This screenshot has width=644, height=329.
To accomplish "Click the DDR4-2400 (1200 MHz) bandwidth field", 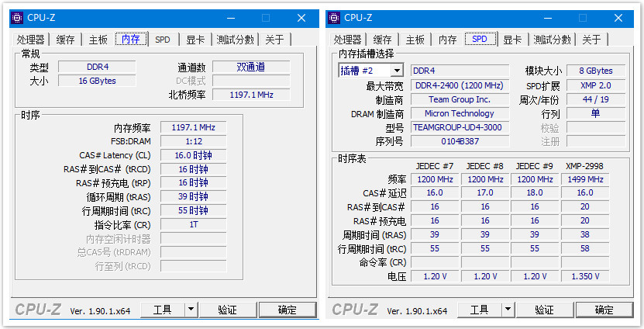I will (x=460, y=85).
